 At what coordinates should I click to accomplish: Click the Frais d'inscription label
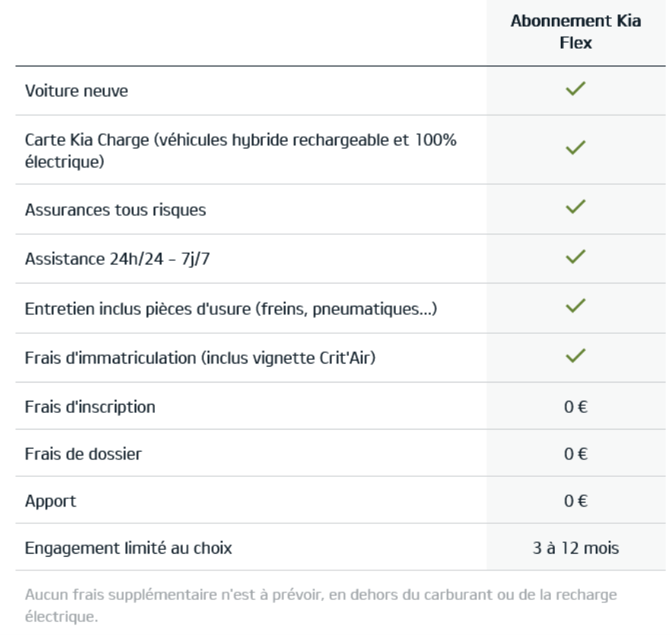(x=90, y=407)
